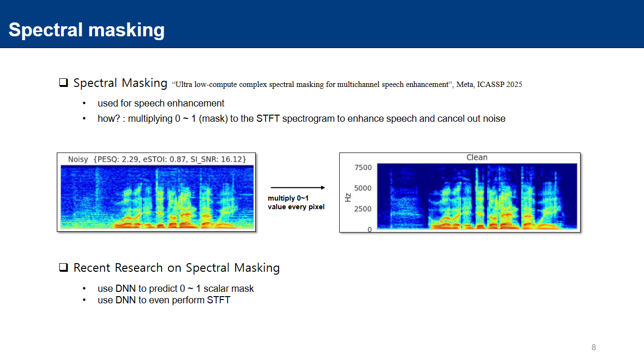The height and width of the screenshot is (363, 644).
Task: Click the 'Hz' axis label
Action: point(348,196)
